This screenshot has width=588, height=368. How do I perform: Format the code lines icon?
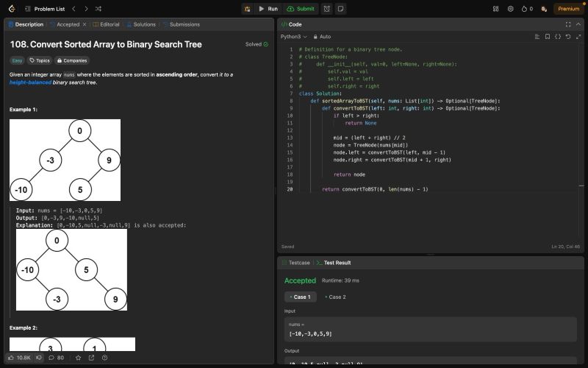coord(537,36)
